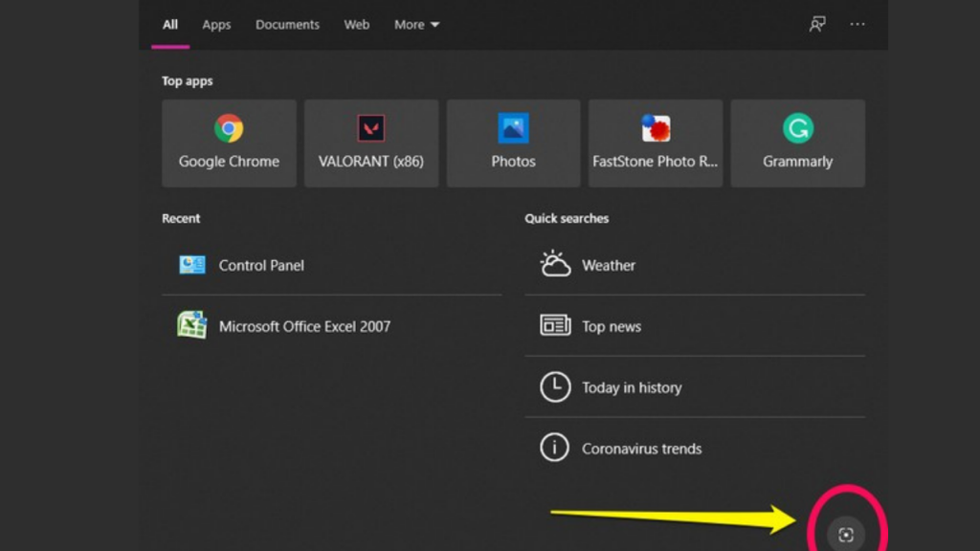980x551 pixels.
Task: Click the Top news newspaper icon
Action: [555, 325]
